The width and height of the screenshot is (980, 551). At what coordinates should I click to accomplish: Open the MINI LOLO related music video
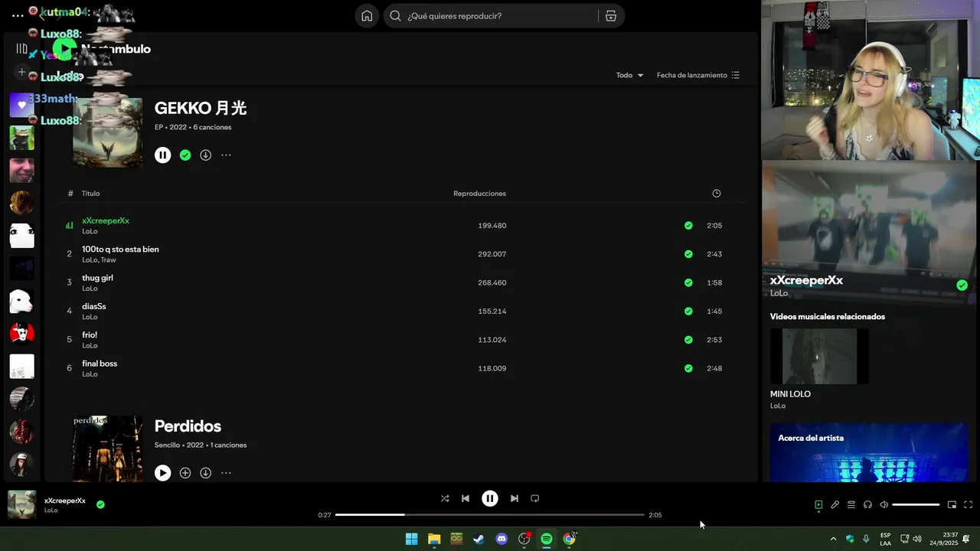coord(819,357)
